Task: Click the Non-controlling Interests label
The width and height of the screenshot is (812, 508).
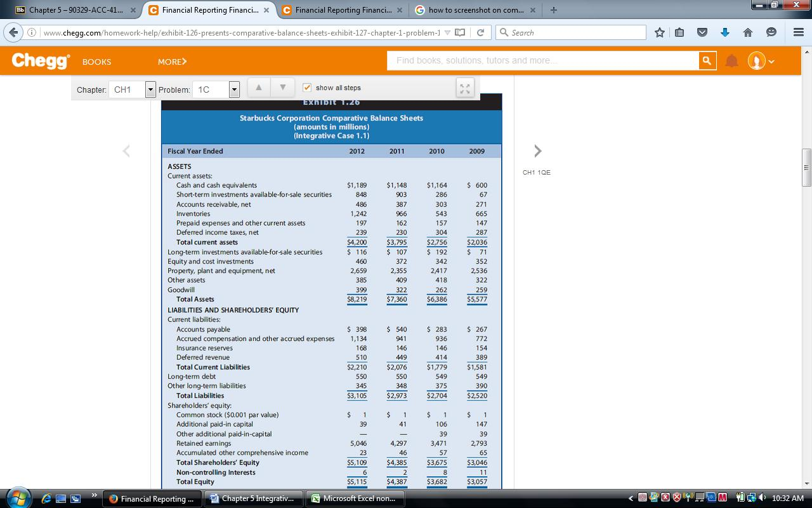Action: (216, 472)
